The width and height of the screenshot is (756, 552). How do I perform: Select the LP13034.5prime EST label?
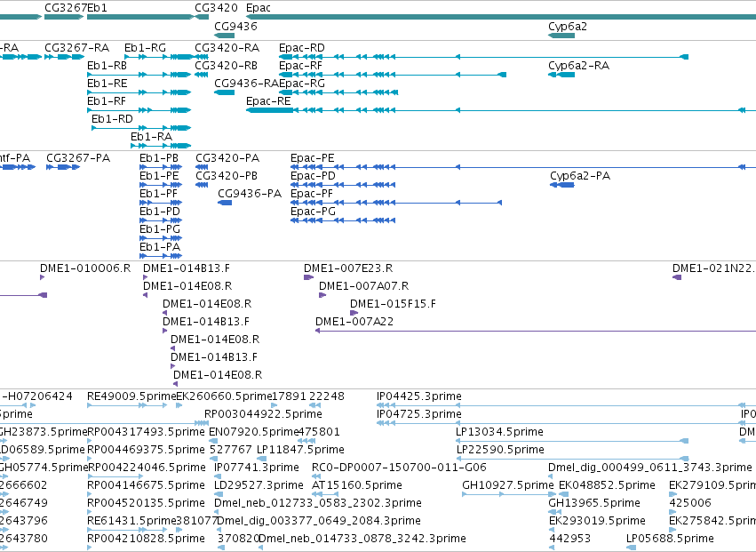499,432
